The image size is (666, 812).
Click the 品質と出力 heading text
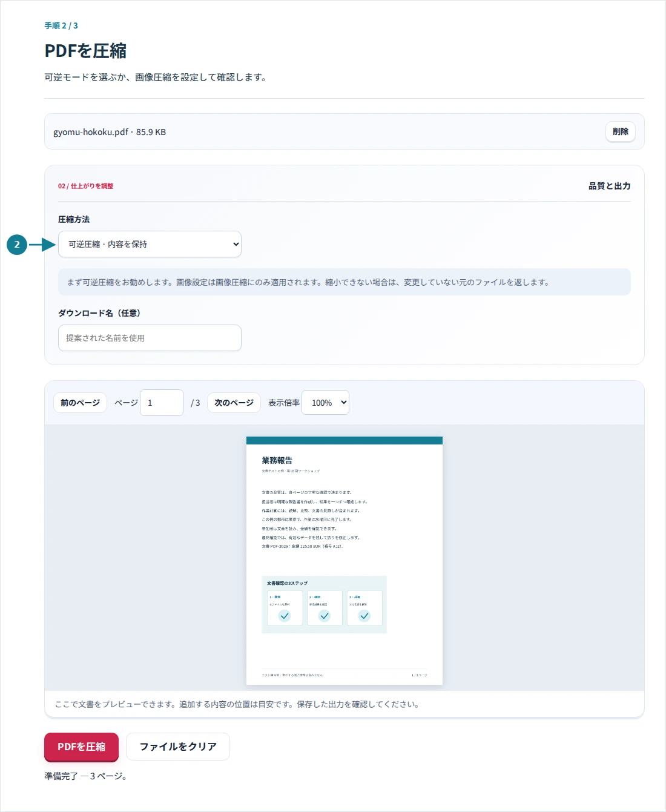click(609, 186)
